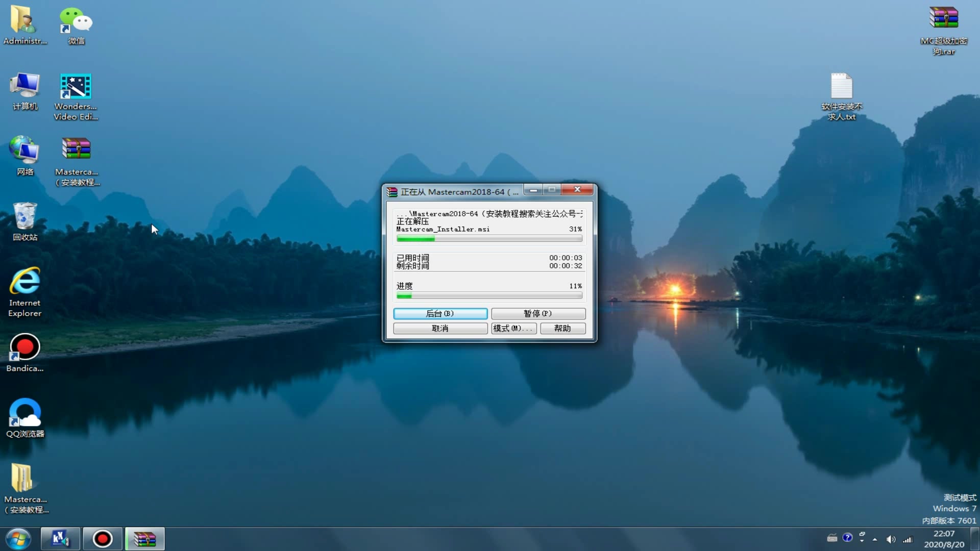Switch to WinRAR taskbar button
The image size is (980, 551).
145,539
